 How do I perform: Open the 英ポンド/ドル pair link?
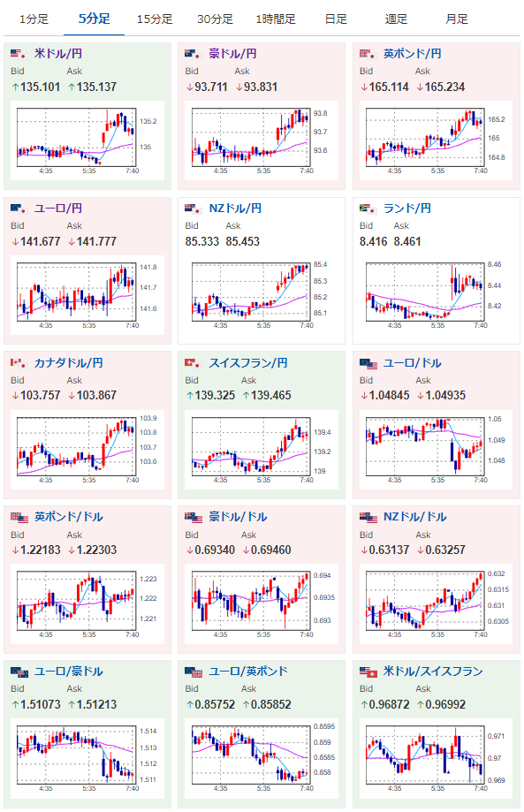(x=68, y=517)
